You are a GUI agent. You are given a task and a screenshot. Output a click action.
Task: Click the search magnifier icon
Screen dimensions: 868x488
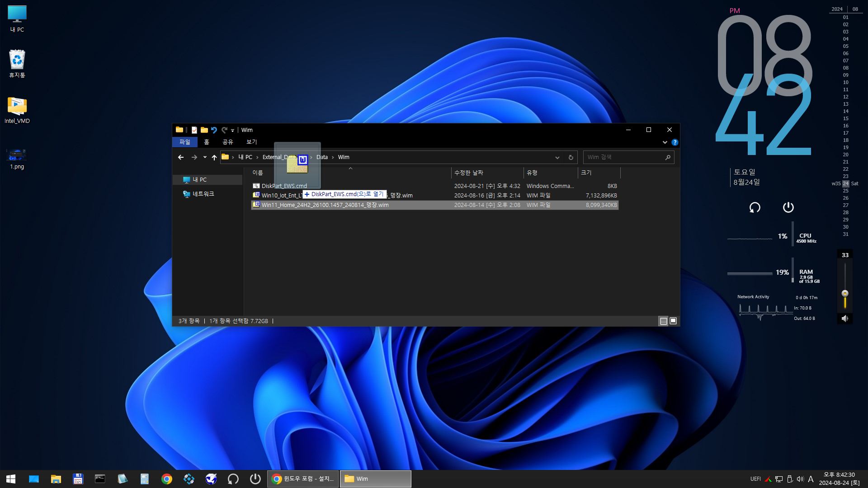point(668,157)
